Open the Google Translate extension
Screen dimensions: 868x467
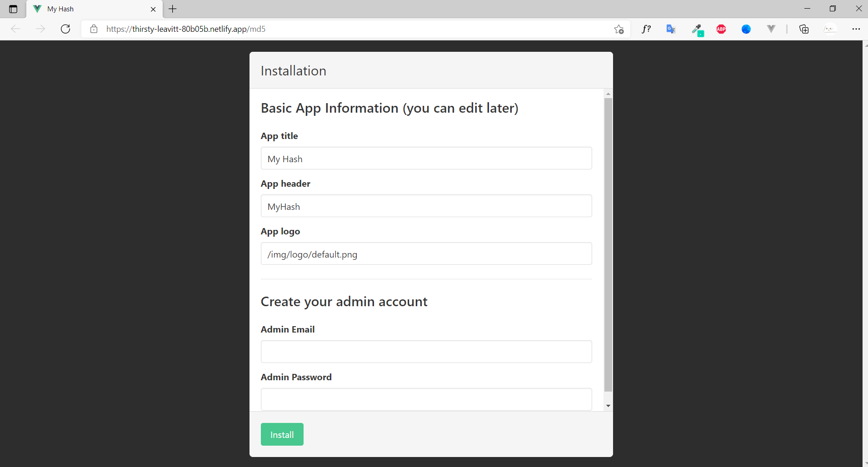671,29
